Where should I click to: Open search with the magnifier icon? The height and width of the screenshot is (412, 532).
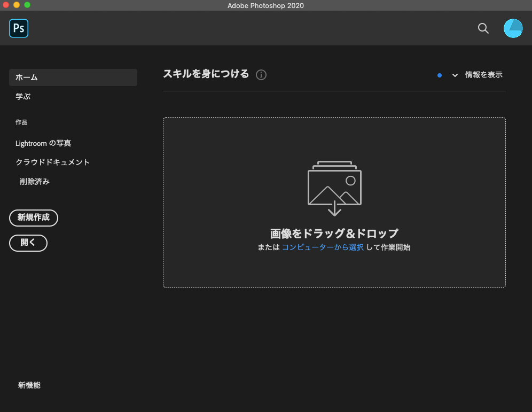483,28
